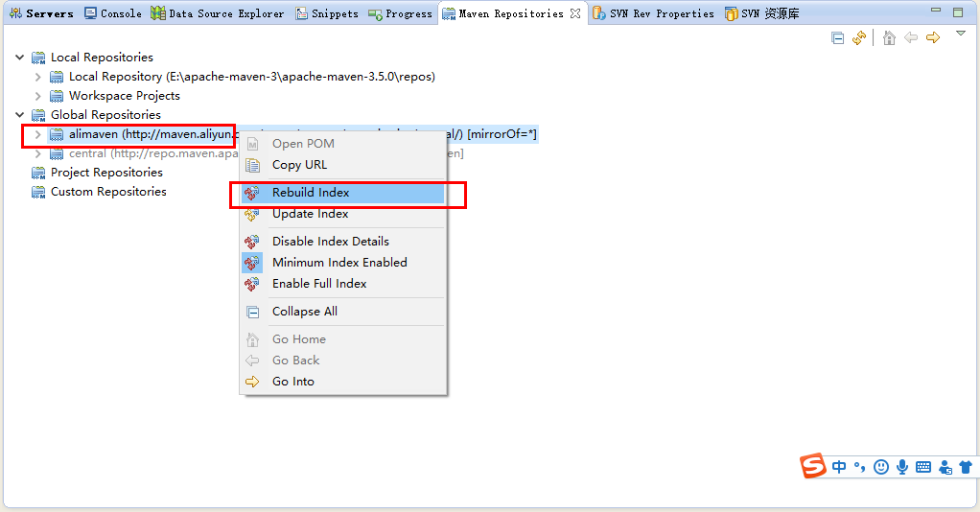This screenshot has height=512, width=980.
Task: Click the Sogou user account icon
Action: (945, 467)
